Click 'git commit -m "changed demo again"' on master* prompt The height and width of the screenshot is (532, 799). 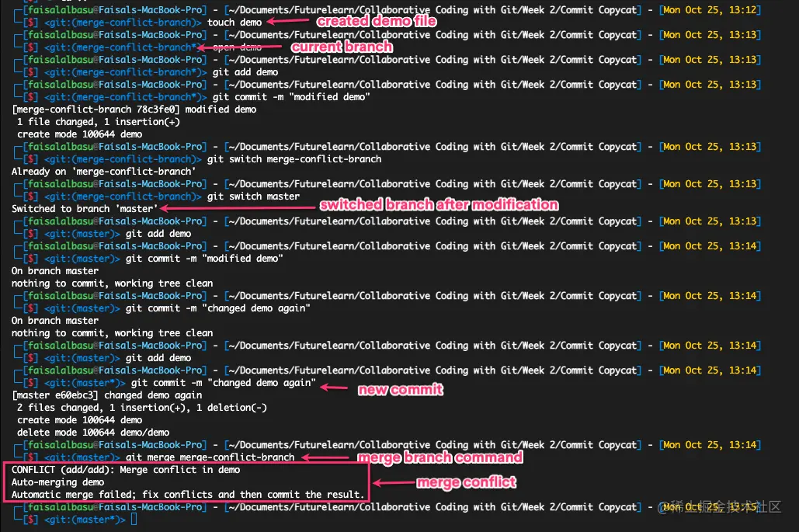[223, 383]
